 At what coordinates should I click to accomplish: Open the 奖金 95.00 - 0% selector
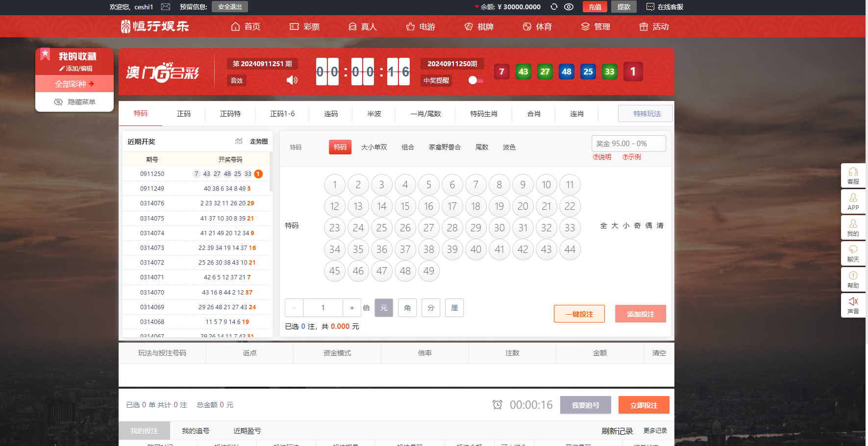[628, 144]
